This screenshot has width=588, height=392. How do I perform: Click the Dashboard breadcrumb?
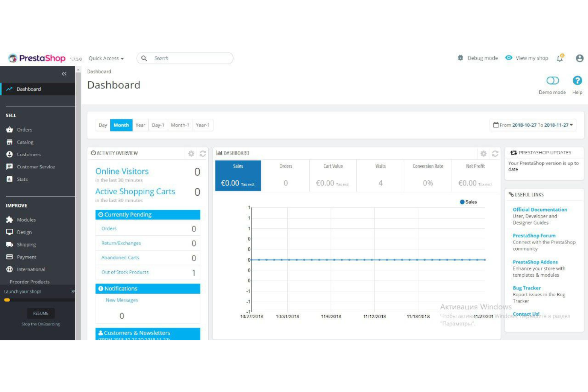99,71
